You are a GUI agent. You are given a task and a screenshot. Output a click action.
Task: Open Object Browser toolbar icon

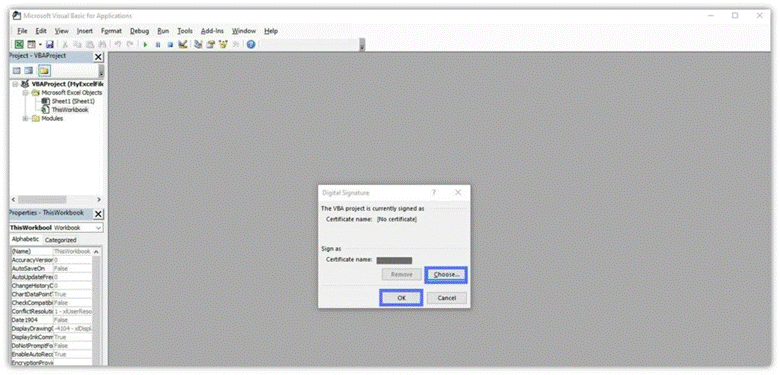coord(223,44)
